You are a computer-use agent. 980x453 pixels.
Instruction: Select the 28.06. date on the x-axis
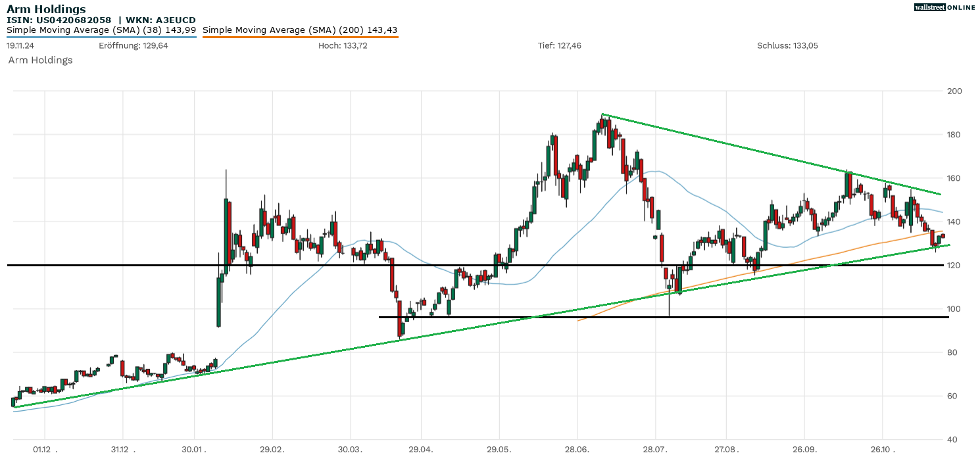coord(578,449)
